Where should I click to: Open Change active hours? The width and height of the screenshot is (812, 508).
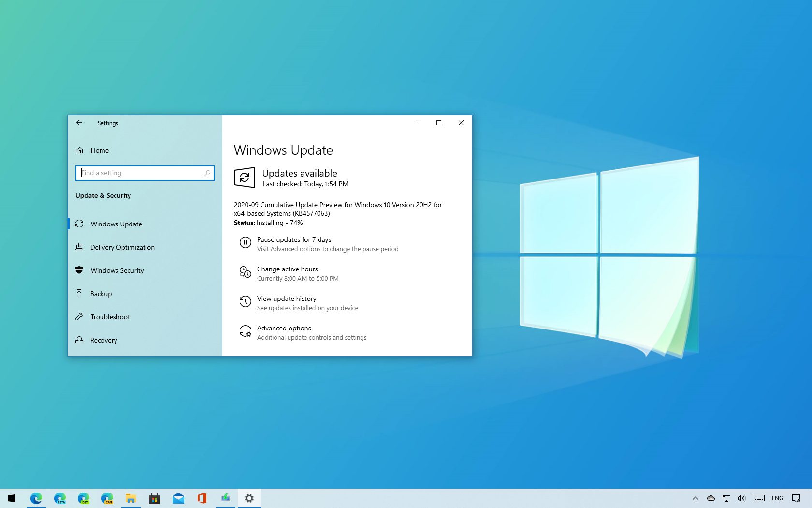(x=288, y=269)
